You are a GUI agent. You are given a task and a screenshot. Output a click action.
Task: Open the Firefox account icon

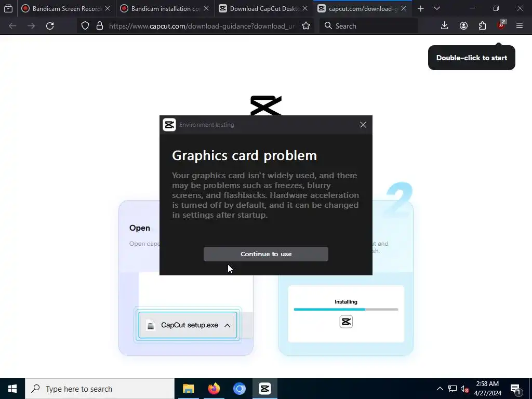coord(463,26)
